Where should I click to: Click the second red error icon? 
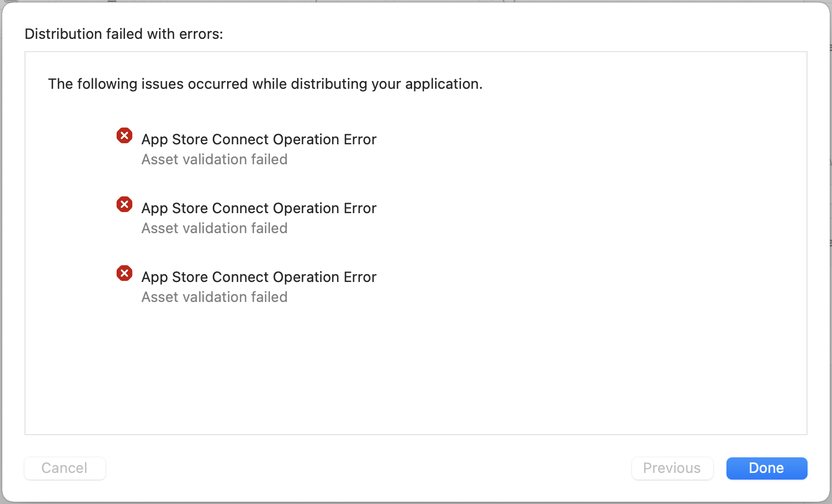coord(124,204)
